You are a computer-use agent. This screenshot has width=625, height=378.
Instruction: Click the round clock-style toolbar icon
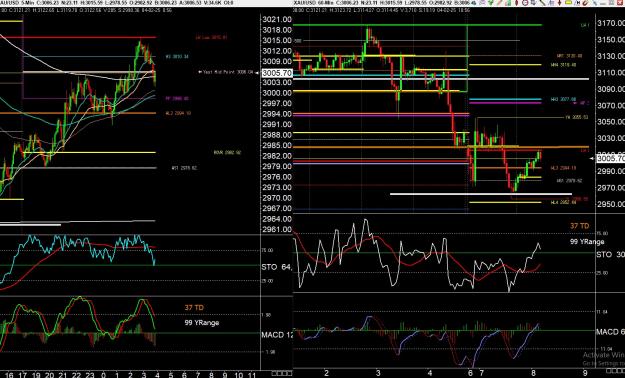coord(525,2)
